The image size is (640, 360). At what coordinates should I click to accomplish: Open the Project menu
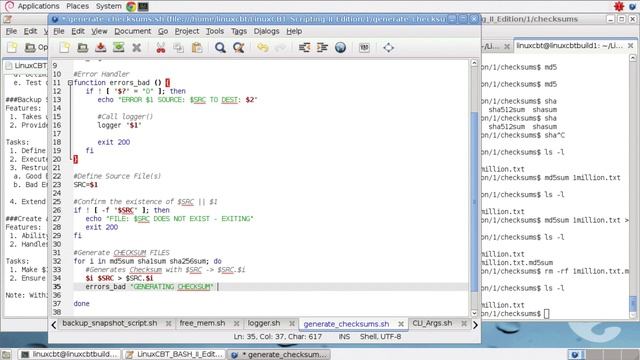[187, 31]
